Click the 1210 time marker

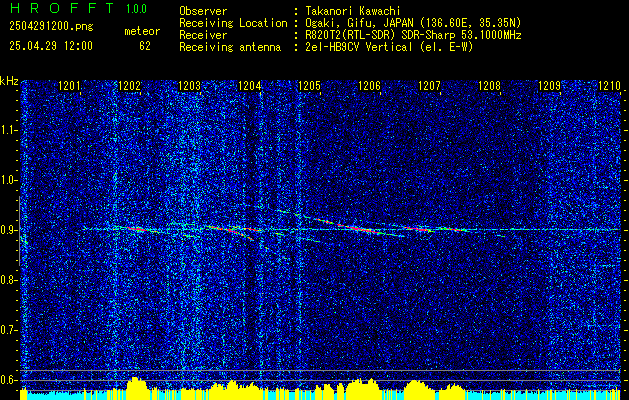(x=609, y=86)
